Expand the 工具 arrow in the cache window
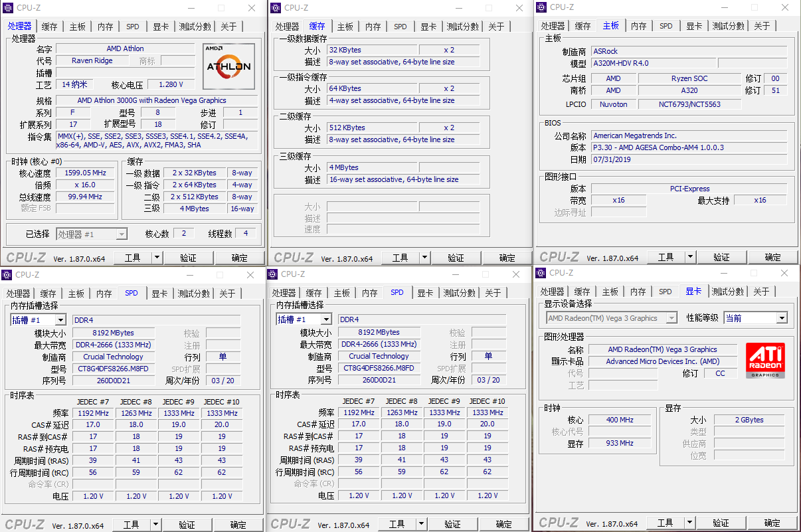801x532 pixels. point(424,258)
